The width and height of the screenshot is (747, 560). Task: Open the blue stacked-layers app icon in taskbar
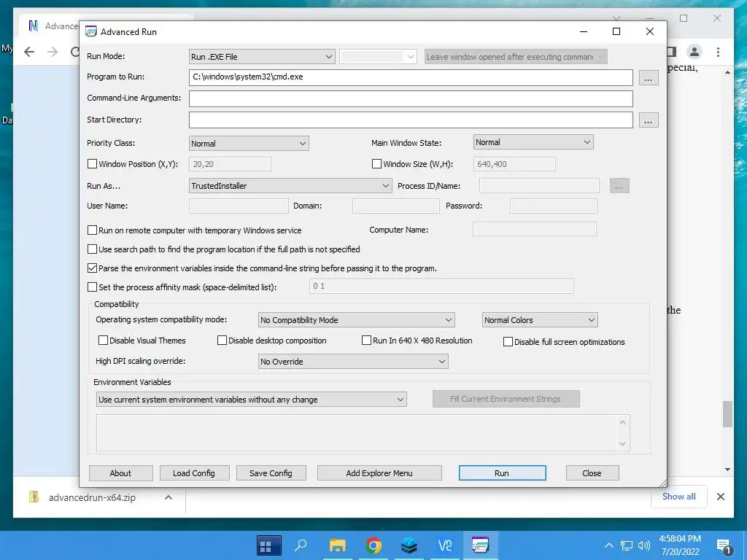[x=409, y=545]
